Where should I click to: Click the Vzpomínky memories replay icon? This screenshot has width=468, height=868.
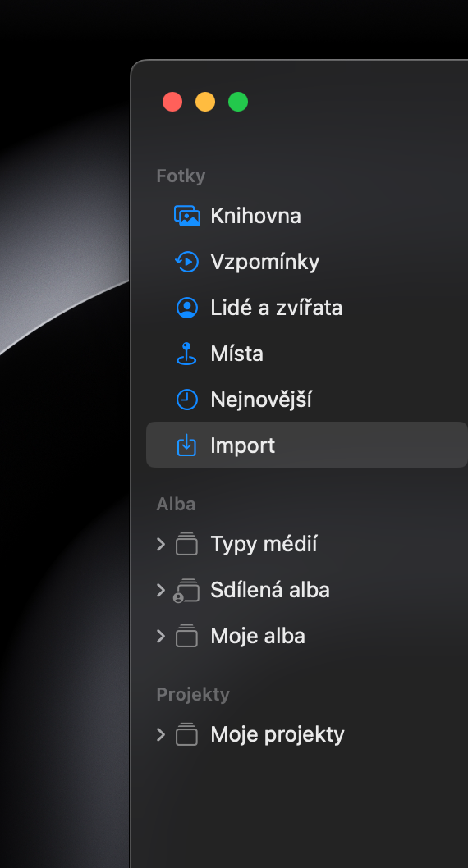click(x=186, y=261)
